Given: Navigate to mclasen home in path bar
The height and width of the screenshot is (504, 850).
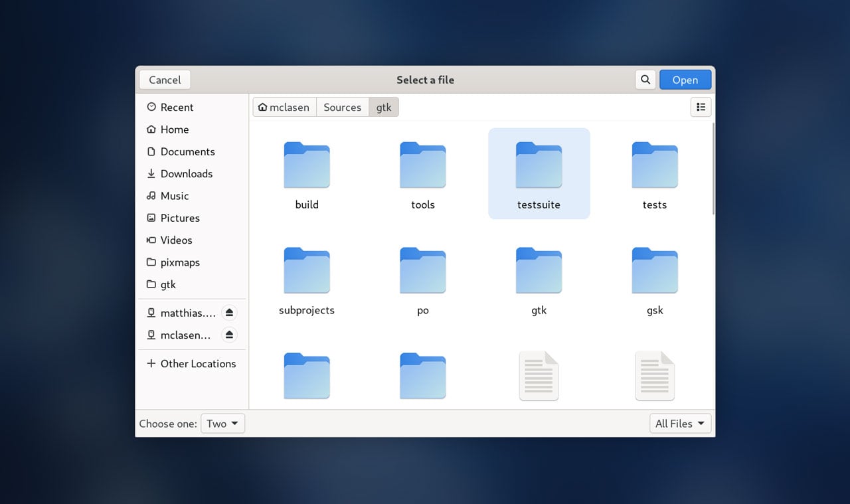Looking at the screenshot, I should (284, 107).
